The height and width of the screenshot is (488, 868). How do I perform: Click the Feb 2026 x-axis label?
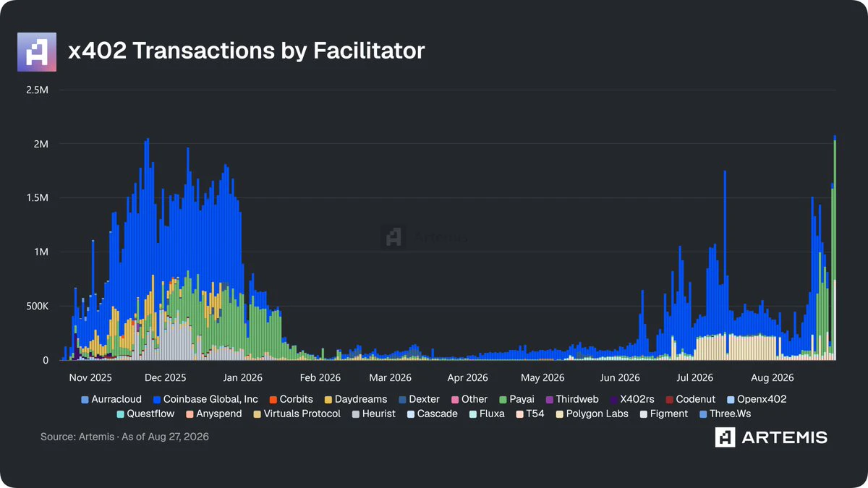click(320, 377)
